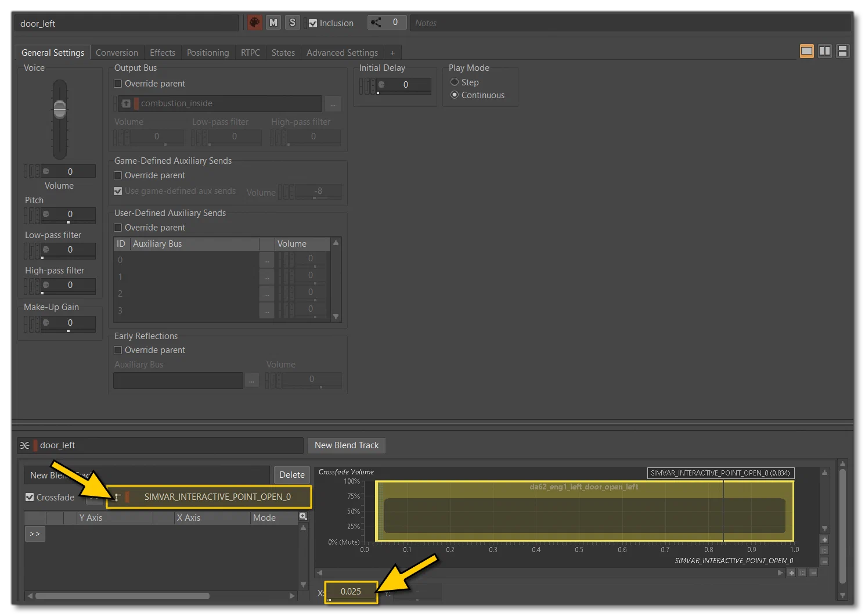Open the object color palette icon
Viewport: 865px width, 616px height.
[254, 23]
